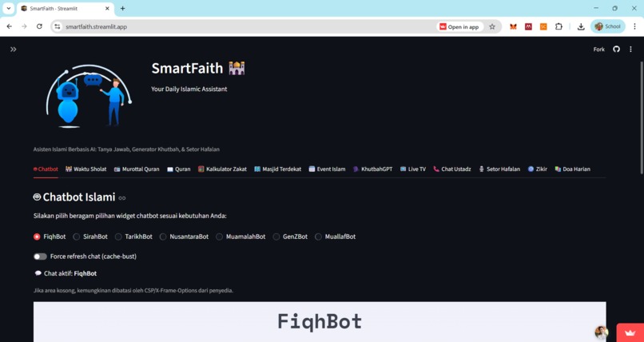Close the SmartFaith browser tab
This screenshot has height=342, width=644.
pyautogui.click(x=108, y=8)
